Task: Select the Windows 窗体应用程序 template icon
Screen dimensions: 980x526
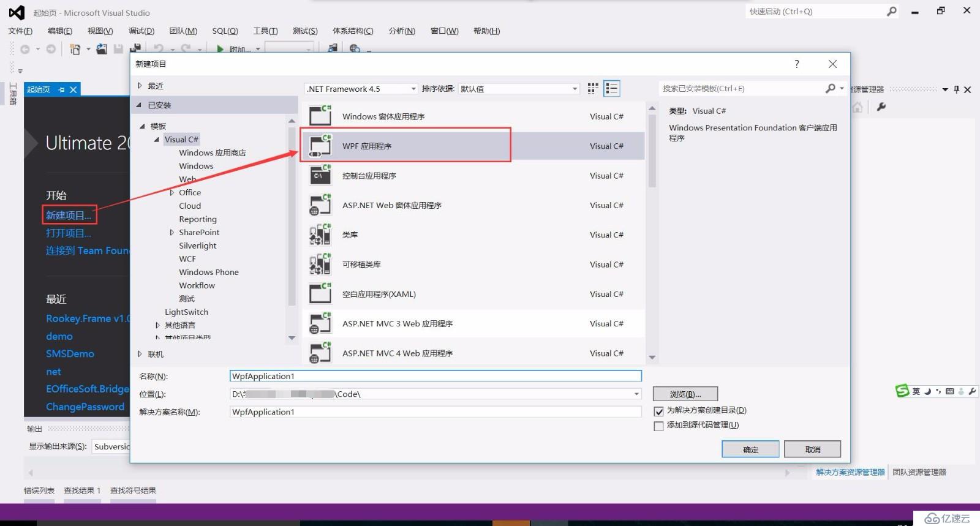Action: (x=320, y=116)
